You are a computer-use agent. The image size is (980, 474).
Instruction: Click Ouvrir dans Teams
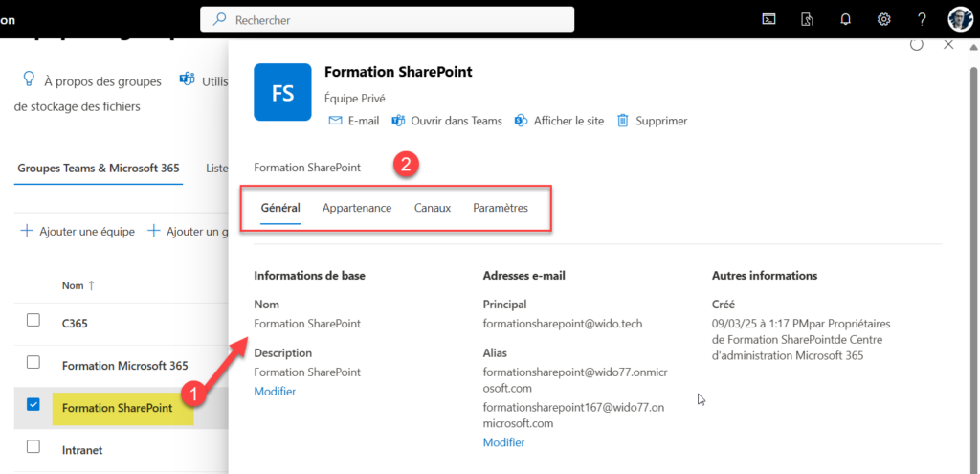click(447, 121)
